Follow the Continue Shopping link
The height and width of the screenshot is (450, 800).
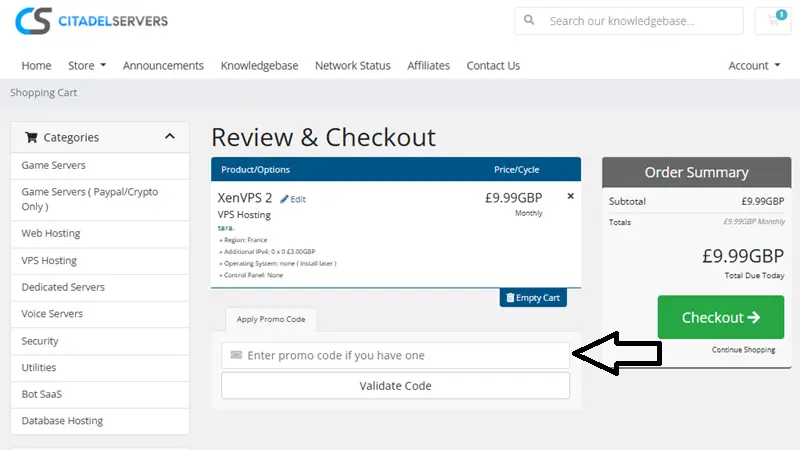click(743, 350)
